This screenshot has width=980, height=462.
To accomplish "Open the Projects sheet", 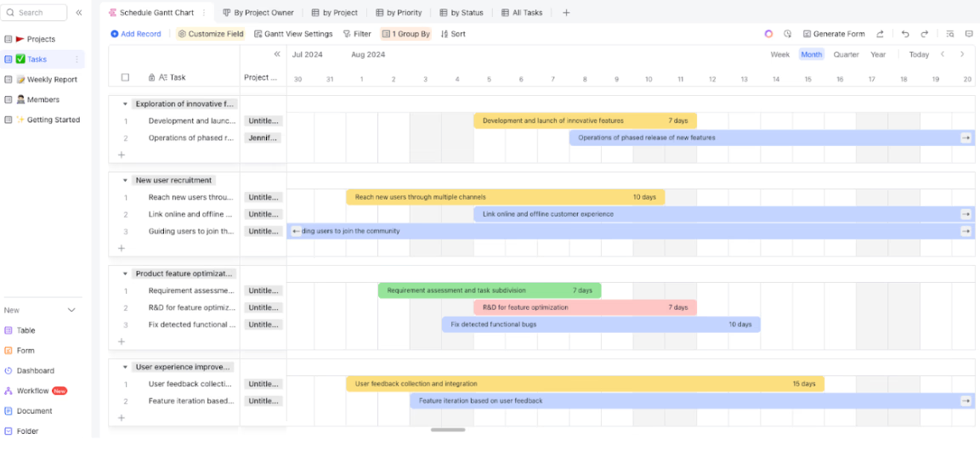I will click(x=42, y=39).
